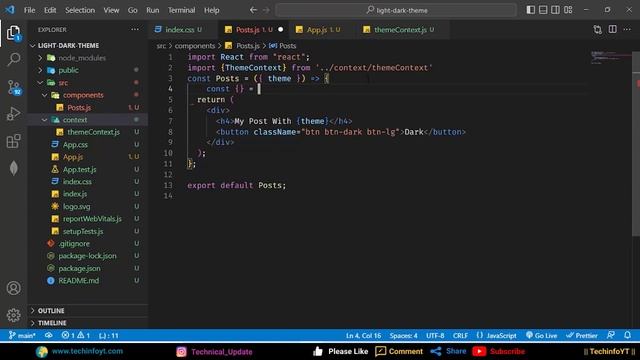
Task: Open Customize Layout icon
Action: tap(568, 10)
